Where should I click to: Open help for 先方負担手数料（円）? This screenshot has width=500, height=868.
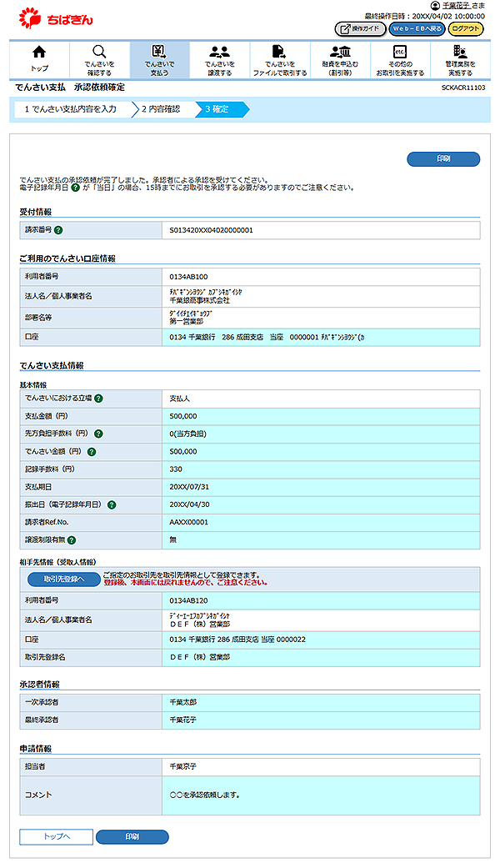(x=99, y=434)
